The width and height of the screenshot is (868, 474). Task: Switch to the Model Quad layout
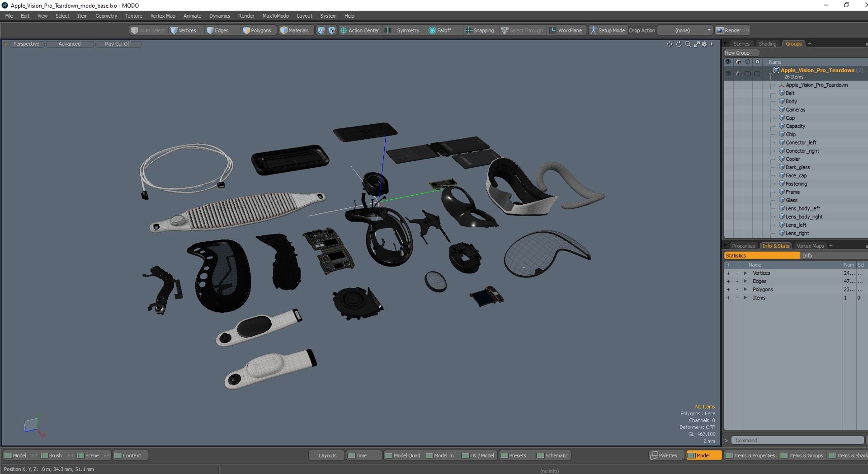point(403,455)
